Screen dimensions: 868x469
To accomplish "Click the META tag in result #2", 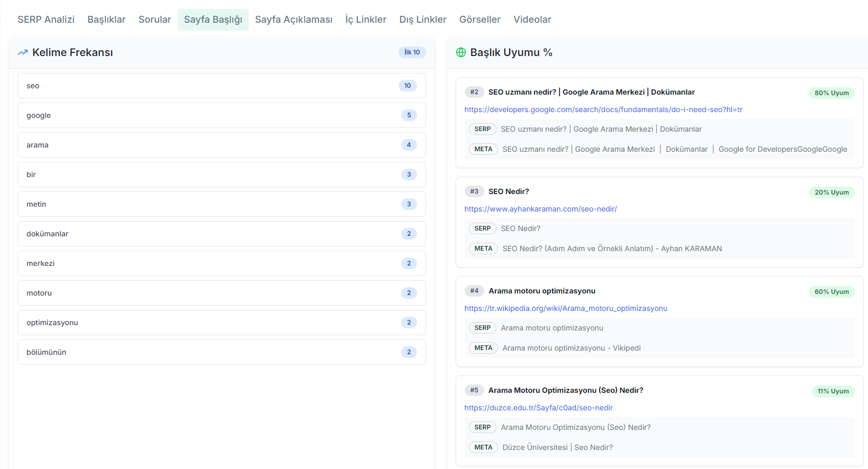I will (483, 149).
